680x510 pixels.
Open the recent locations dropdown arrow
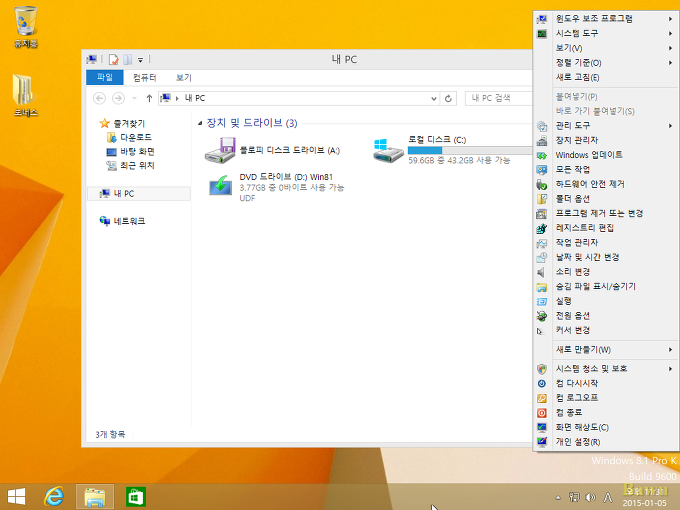(134, 98)
